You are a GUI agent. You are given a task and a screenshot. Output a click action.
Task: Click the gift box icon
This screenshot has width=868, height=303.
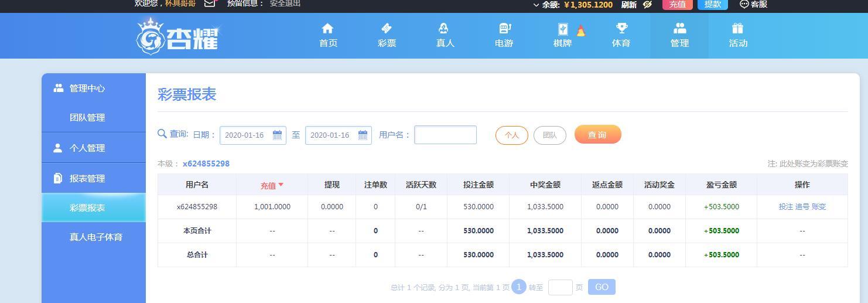tap(738, 28)
